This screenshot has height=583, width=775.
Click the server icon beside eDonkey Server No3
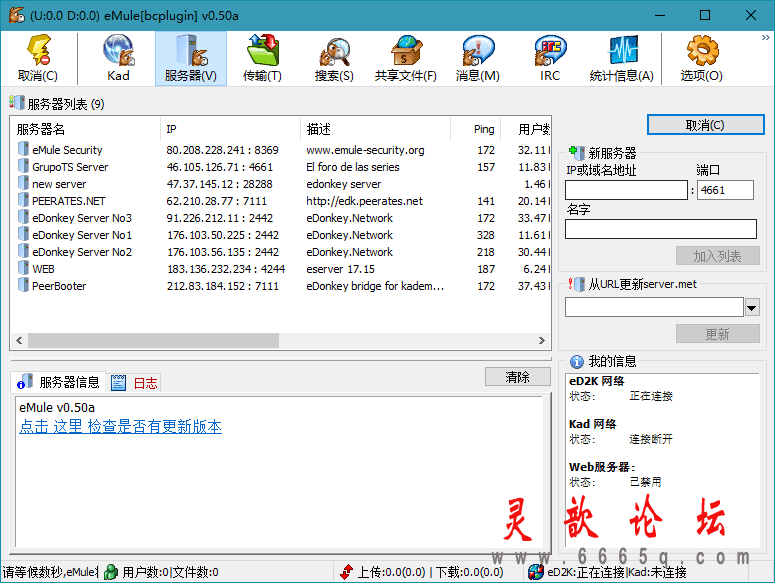coord(23,217)
